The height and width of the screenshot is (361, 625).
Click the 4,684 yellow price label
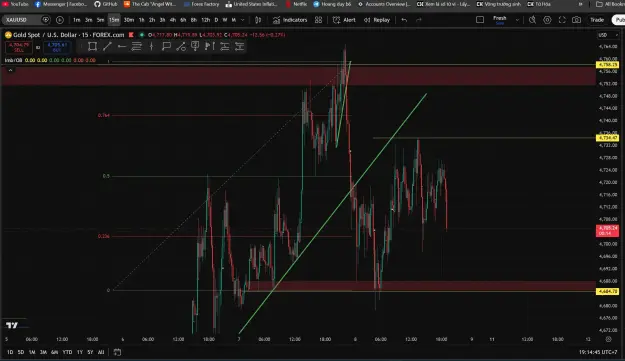(x=607, y=292)
